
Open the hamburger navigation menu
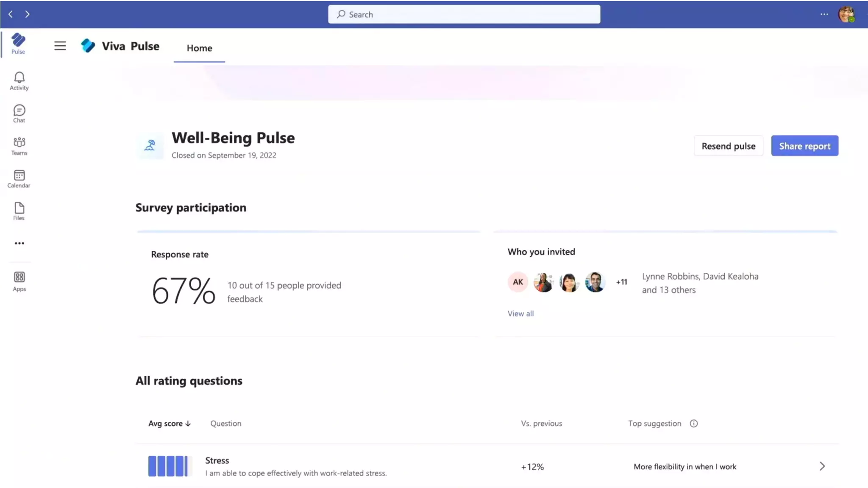(60, 46)
